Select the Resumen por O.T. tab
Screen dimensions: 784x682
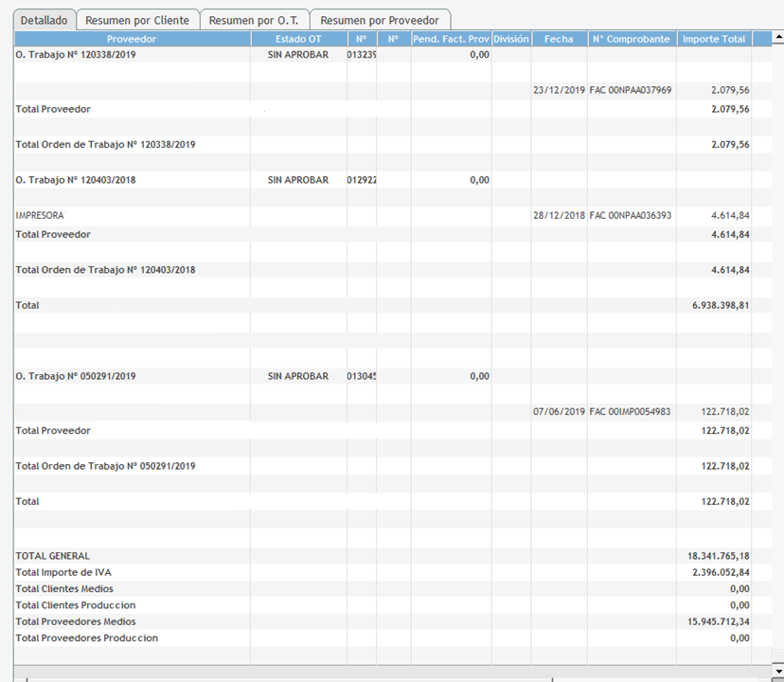click(254, 20)
